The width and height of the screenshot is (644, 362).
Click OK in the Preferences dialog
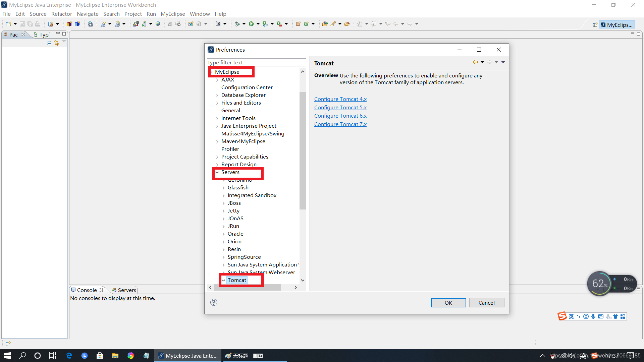[x=448, y=303]
